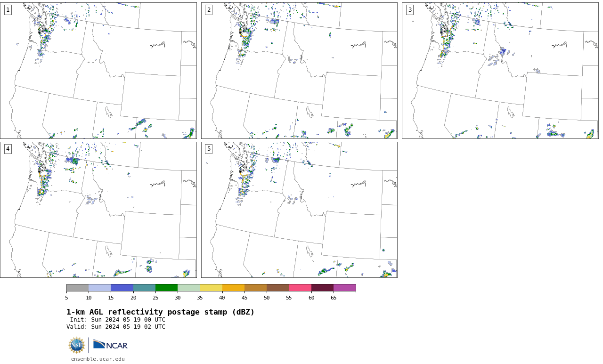Click the pink 55-60 dBZ swatch
The image size is (603, 364).
click(x=300, y=288)
